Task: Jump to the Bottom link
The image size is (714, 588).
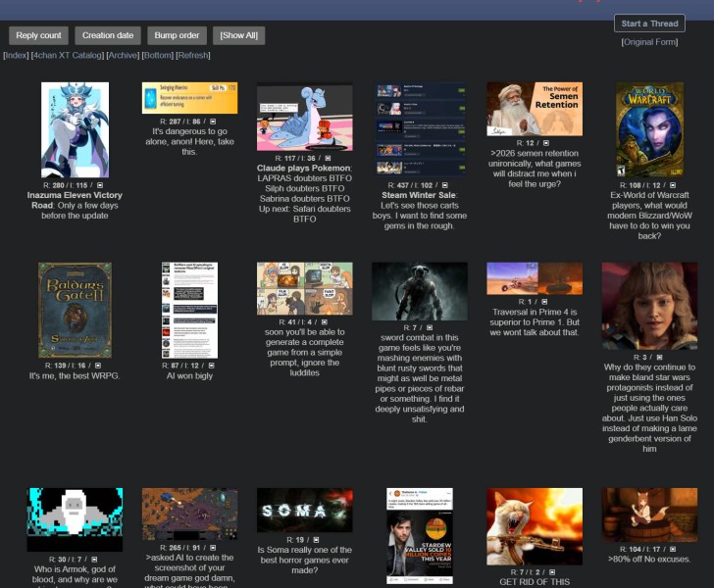Action: point(158,56)
